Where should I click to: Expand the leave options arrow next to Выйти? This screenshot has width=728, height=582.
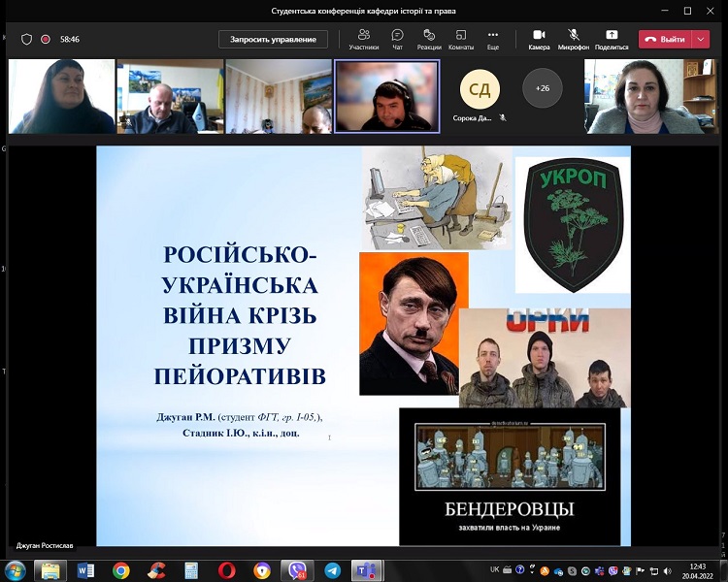pos(701,40)
